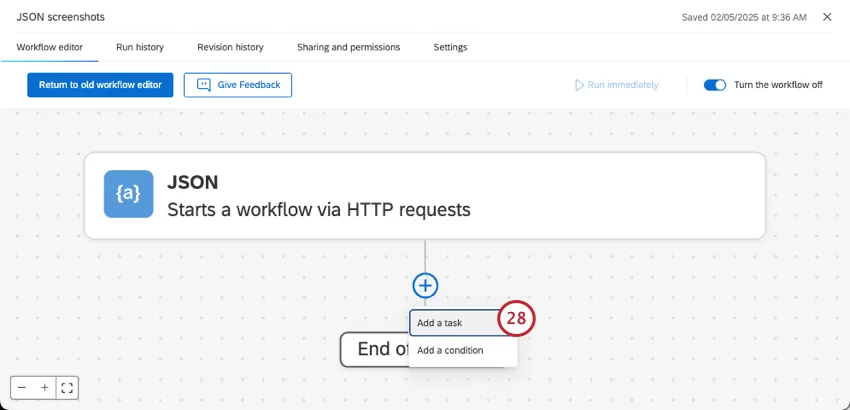Open the Run history tab
850x410 pixels.
[x=140, y=47]
